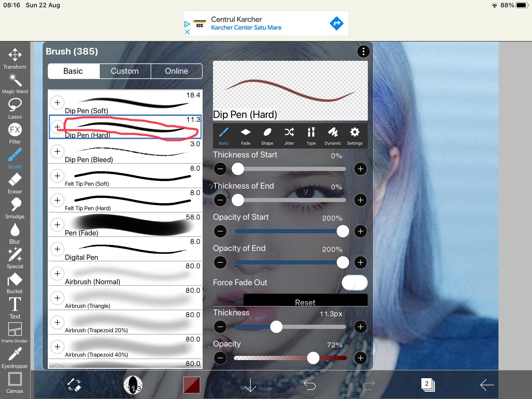This screenshot has width=532, height=399.
Task: Open the brush options three-dot menu
Action: 364,51
